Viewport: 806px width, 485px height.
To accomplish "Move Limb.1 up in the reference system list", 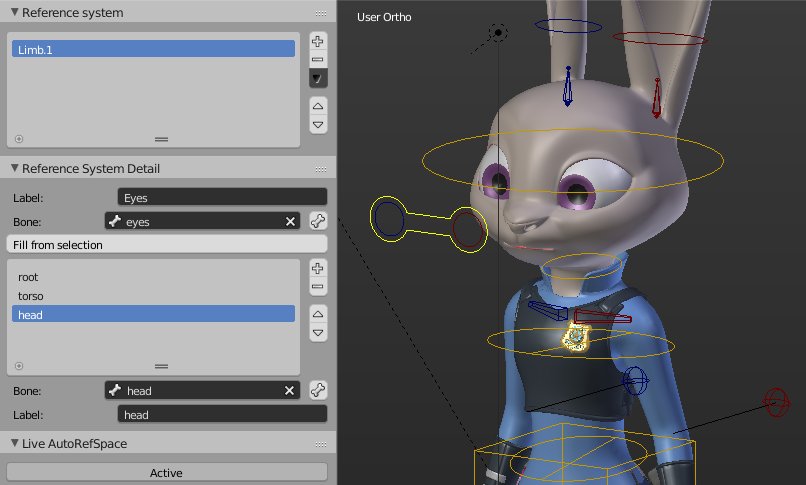I will point(318,106).
